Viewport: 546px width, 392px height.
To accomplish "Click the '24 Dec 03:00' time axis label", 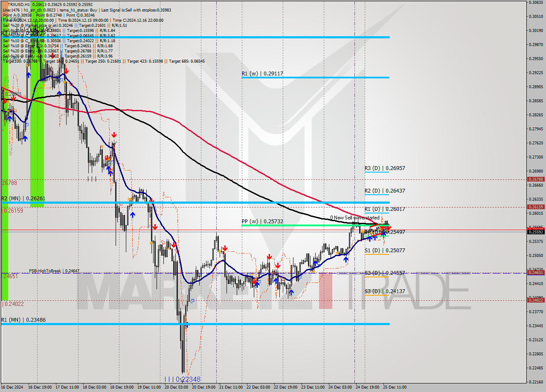I will [x=340, y=387].
